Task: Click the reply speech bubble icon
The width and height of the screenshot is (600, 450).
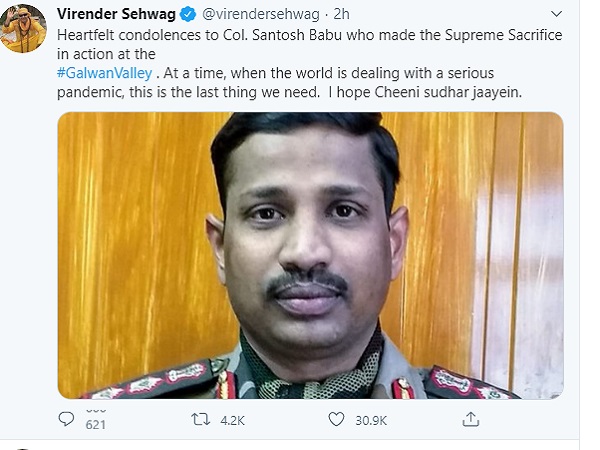Action: tap(66, 419)
